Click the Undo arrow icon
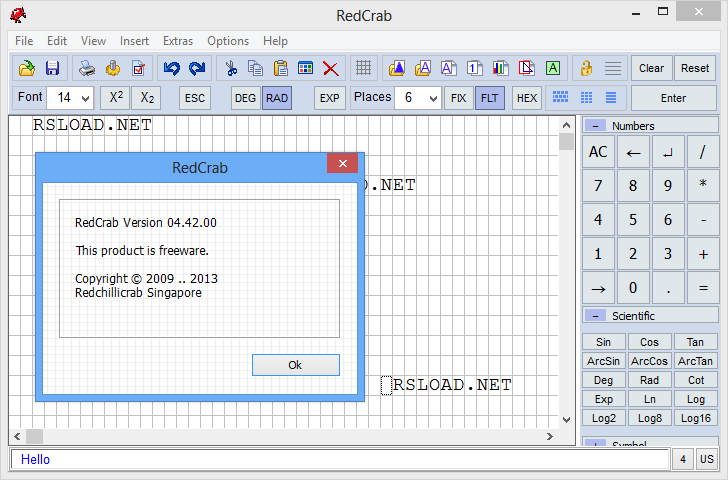 coord(172,68)
